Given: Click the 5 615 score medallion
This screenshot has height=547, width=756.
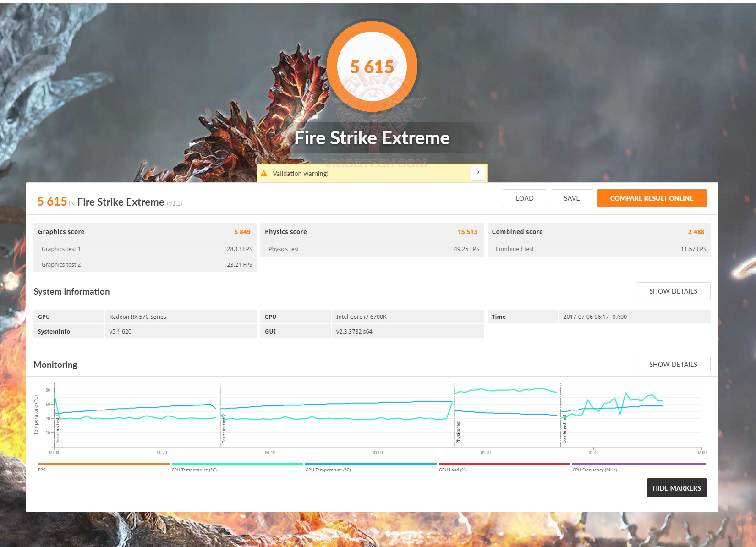Looking at the screenshot, I should [x=372, y=66].
